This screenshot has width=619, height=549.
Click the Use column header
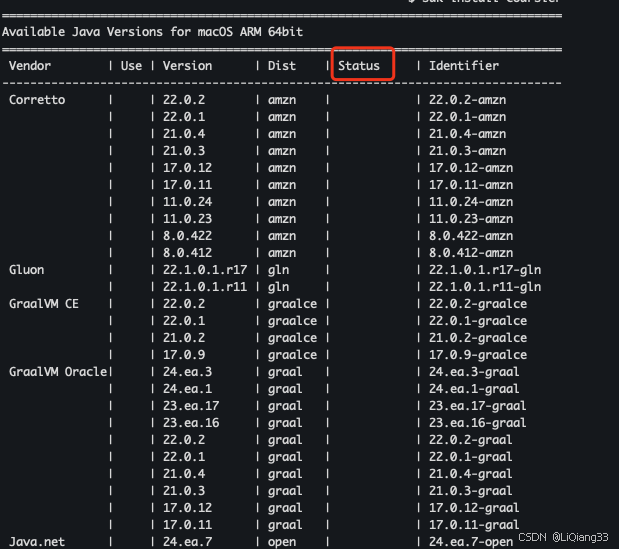[x=131, y=66]
